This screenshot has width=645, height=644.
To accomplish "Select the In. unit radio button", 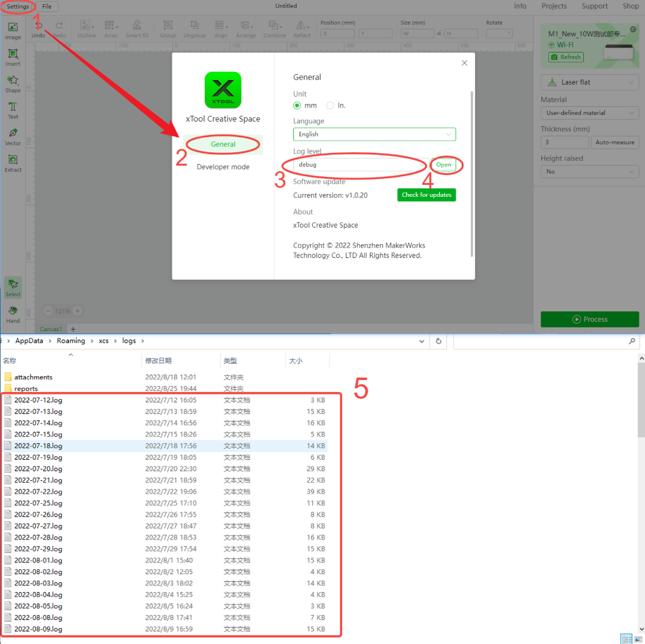I will 330,106.
